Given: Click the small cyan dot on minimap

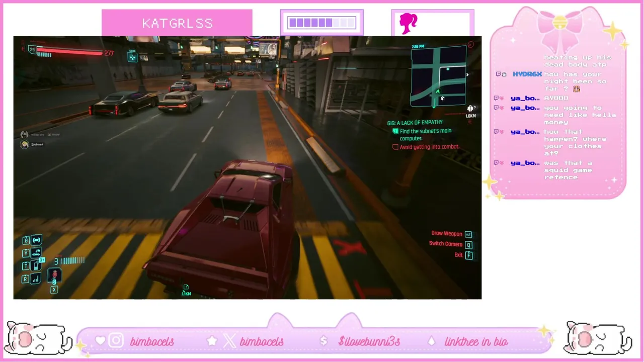Looking at the screenshot, I should pyautogui.click(x=448, y=68).
